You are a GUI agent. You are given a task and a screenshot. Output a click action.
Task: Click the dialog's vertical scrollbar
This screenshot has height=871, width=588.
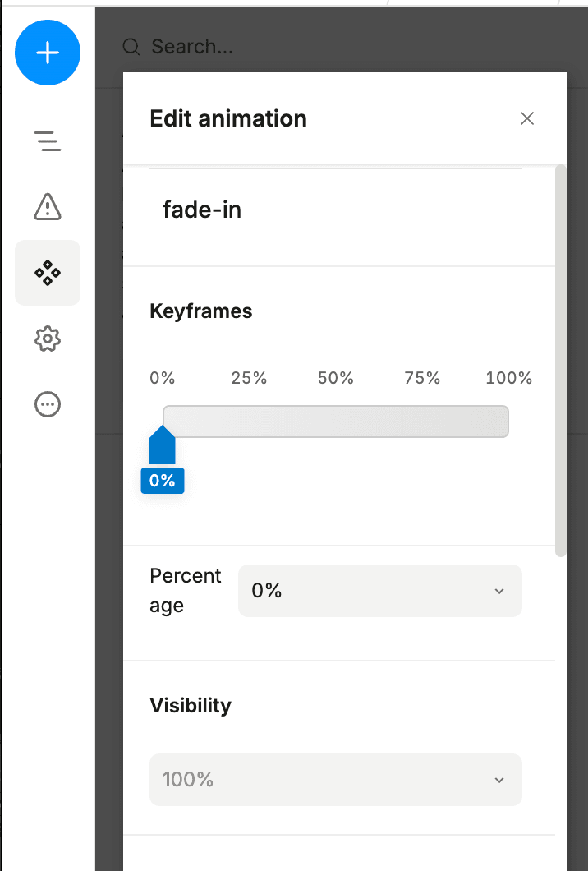(561, 362)
